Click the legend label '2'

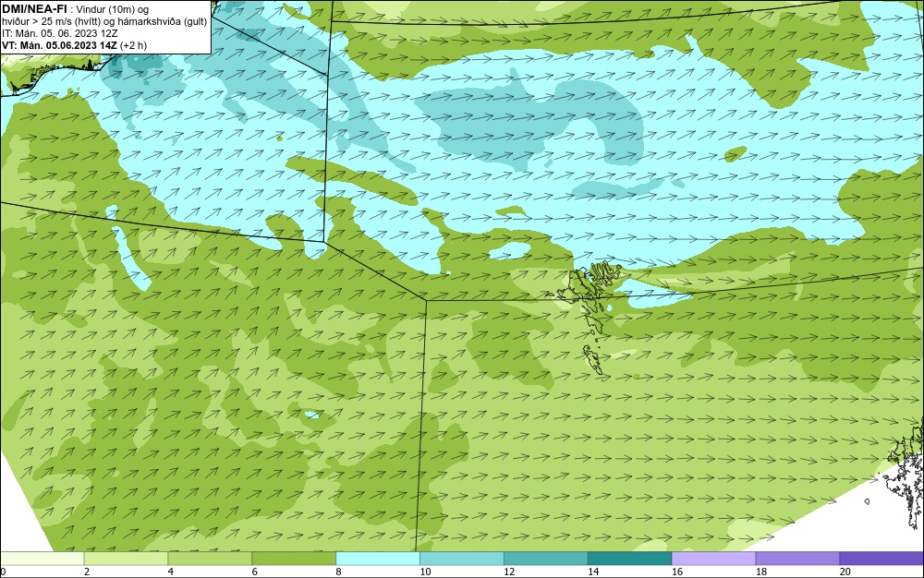(87, 572)
